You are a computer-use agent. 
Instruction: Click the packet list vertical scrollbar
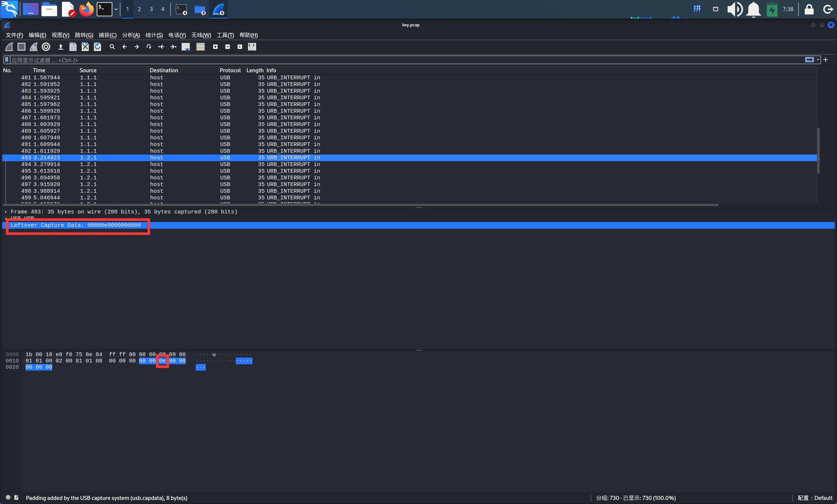pos(818,150)
